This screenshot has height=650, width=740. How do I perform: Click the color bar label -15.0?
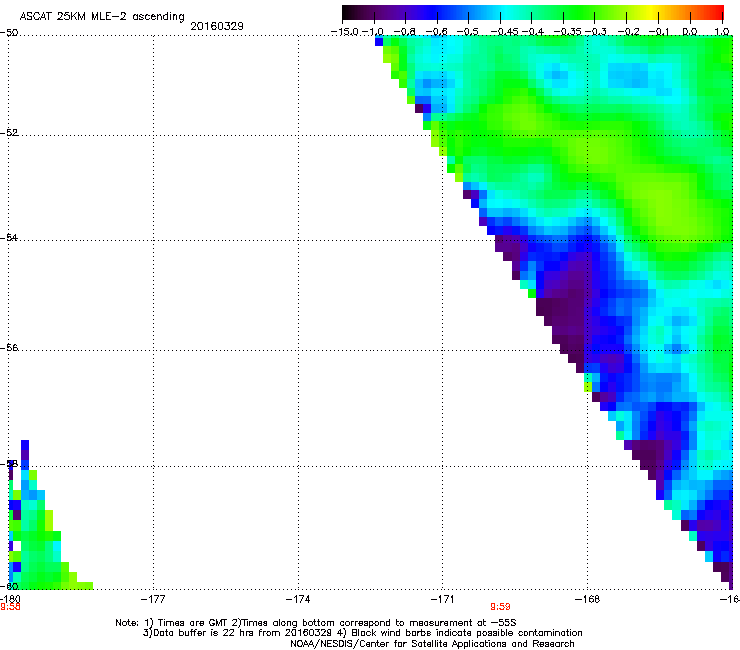pyautogui.click(x=345, y=32)
